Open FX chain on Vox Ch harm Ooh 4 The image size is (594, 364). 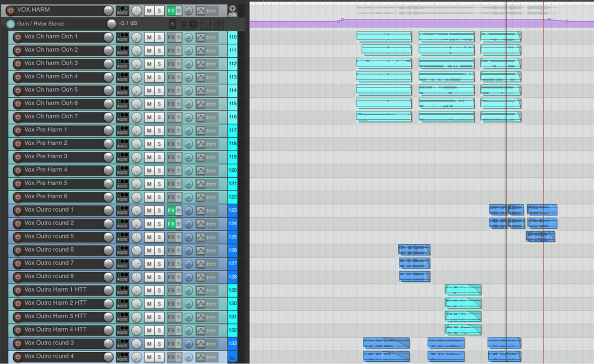click(171, 77)
